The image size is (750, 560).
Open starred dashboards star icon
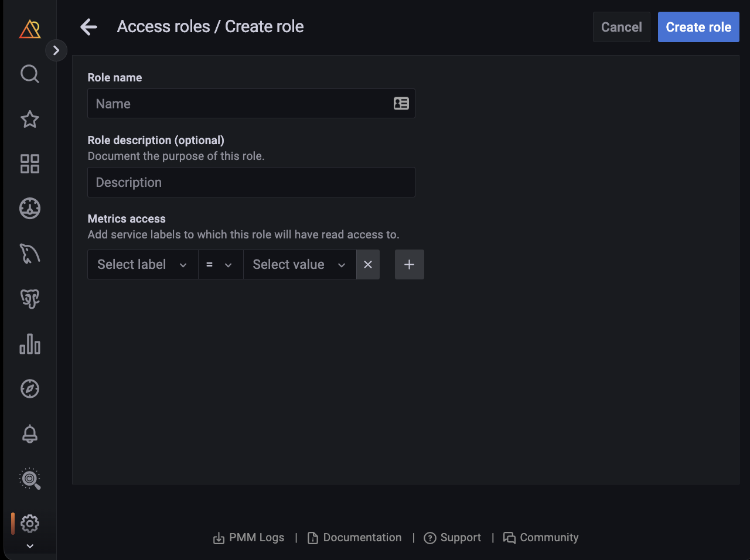[x=30, y=119]
